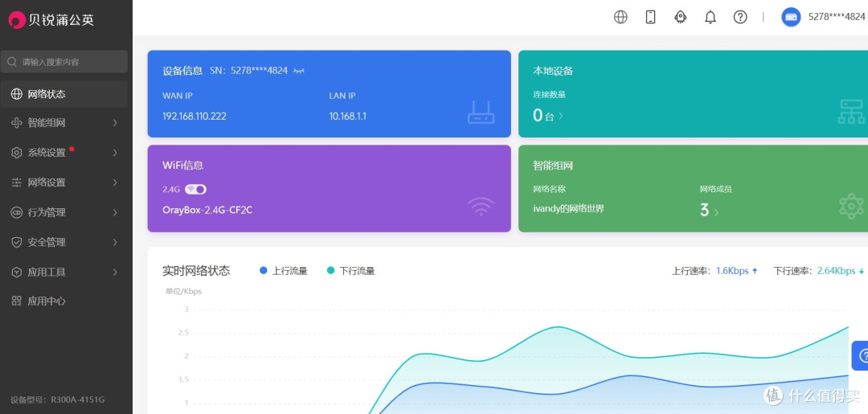The width and height of the screenshot is (868, 414).
Task: Toggle 上行流量 legend in the chart
Action: (284, 271)
